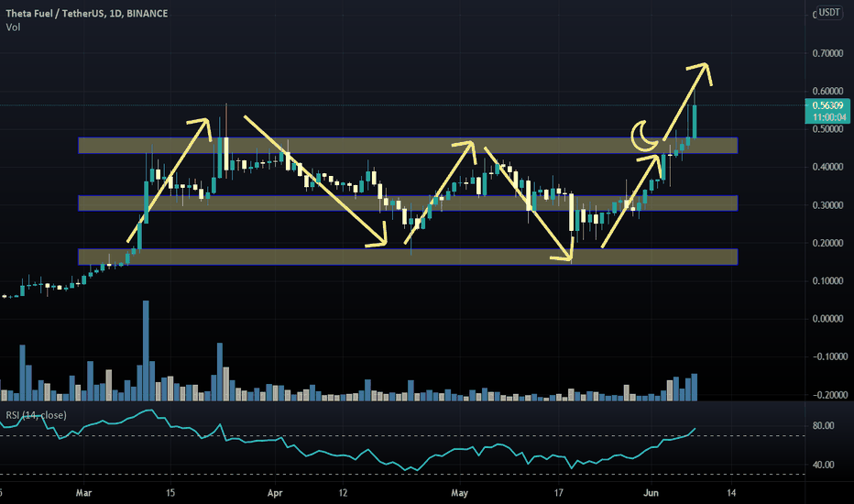Select the Vol indicator label
This screenshot has width=854, height=504.
pos(13,27)
